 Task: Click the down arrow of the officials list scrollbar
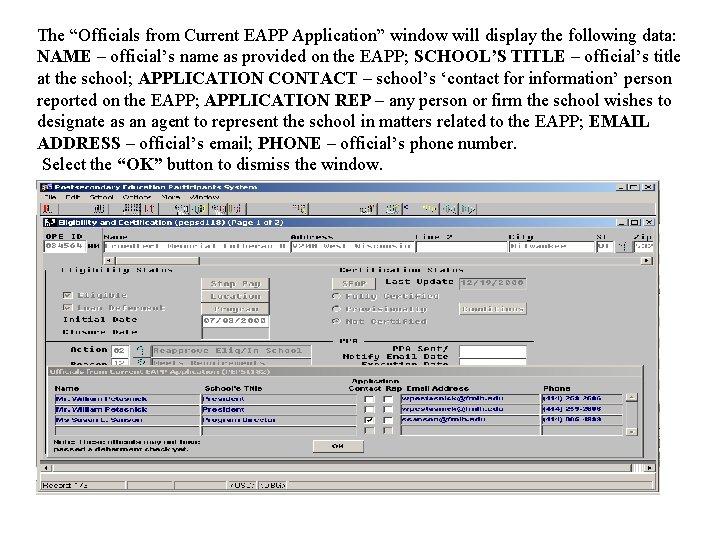632,432
